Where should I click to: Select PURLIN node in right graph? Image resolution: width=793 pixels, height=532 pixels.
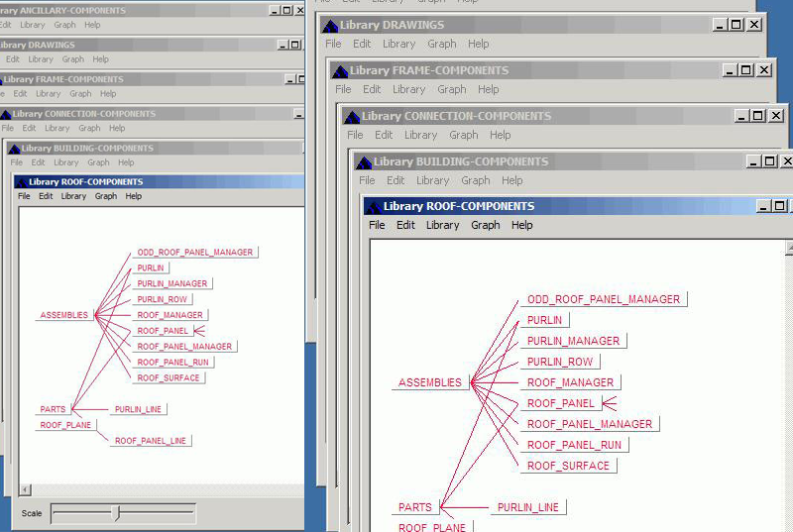544,320
